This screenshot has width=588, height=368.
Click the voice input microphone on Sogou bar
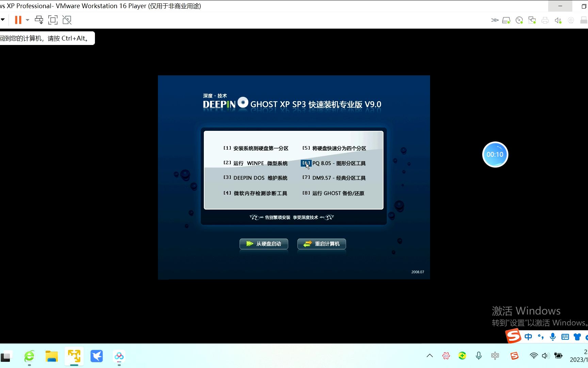pyautogui.click(x=553, y=337)
